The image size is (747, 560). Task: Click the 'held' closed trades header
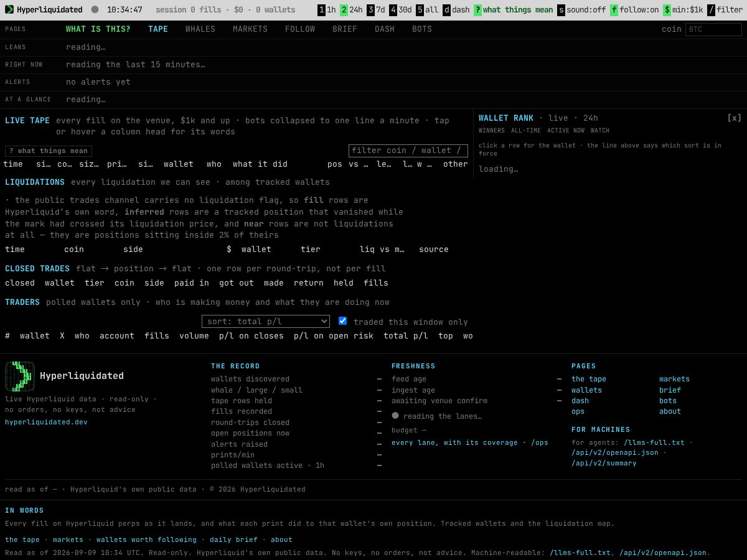pos(344,283)
